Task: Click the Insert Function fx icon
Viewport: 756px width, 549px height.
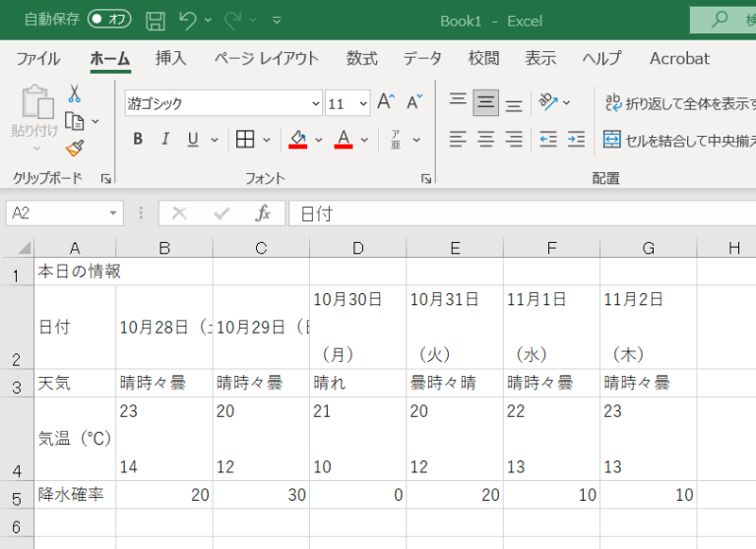Action: click(x=263, y=213)
